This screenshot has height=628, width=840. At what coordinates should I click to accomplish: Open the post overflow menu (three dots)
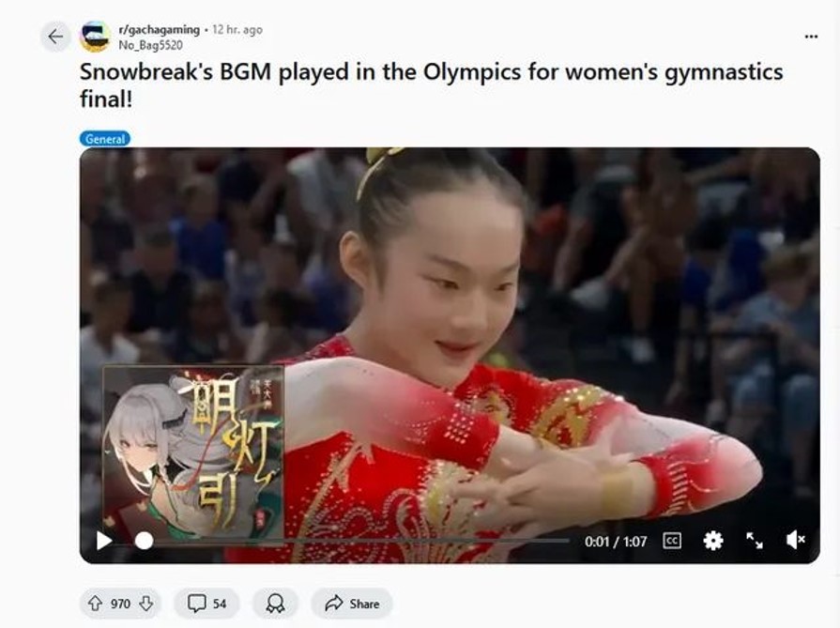(811, 37)
